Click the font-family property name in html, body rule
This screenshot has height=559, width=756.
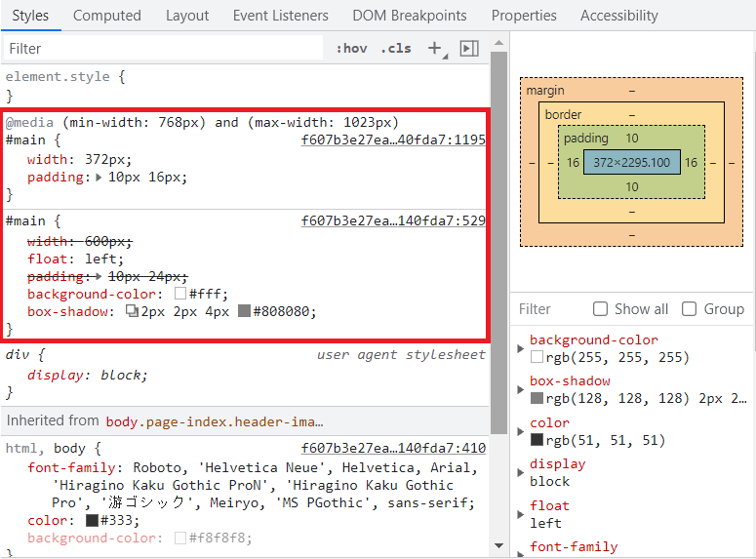click(x=71, y=468)
